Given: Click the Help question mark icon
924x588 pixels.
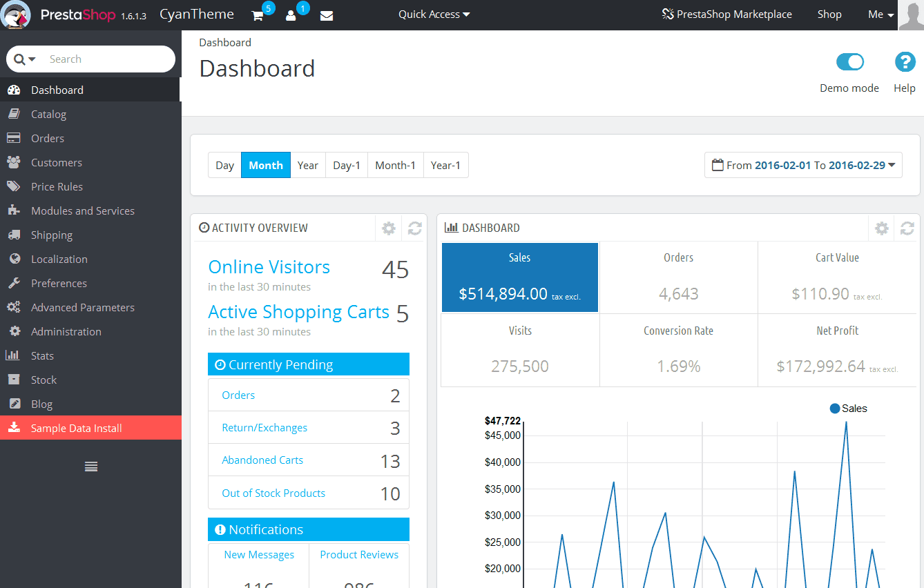Looking at the screenshot, I should 905,63.
